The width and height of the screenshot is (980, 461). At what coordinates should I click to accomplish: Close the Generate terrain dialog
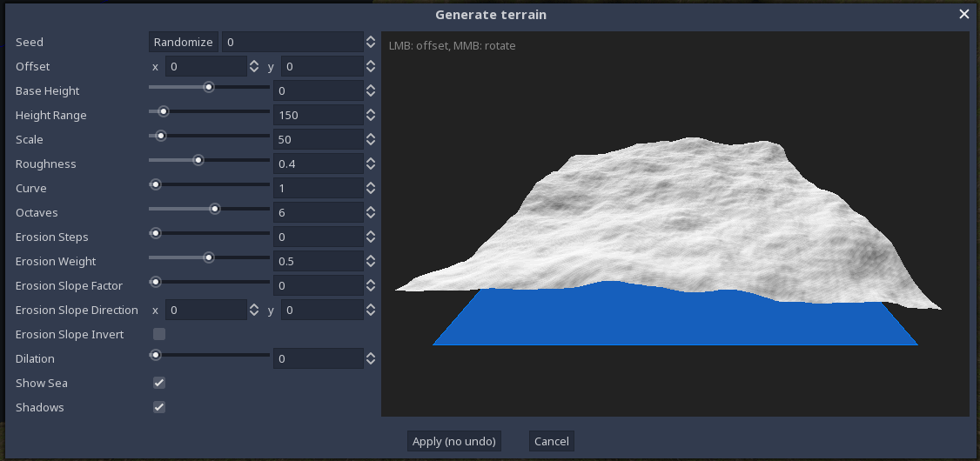pos(963,14)
